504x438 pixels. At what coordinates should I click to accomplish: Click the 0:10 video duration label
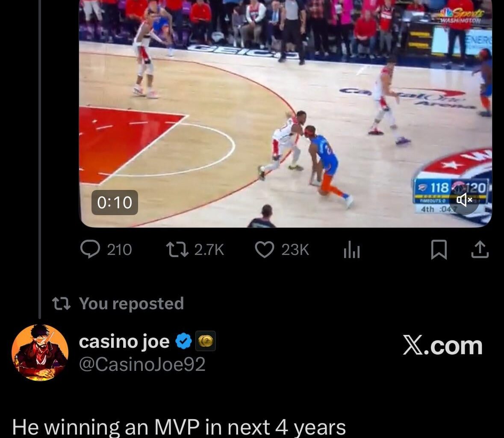click(x=115, y=203)
